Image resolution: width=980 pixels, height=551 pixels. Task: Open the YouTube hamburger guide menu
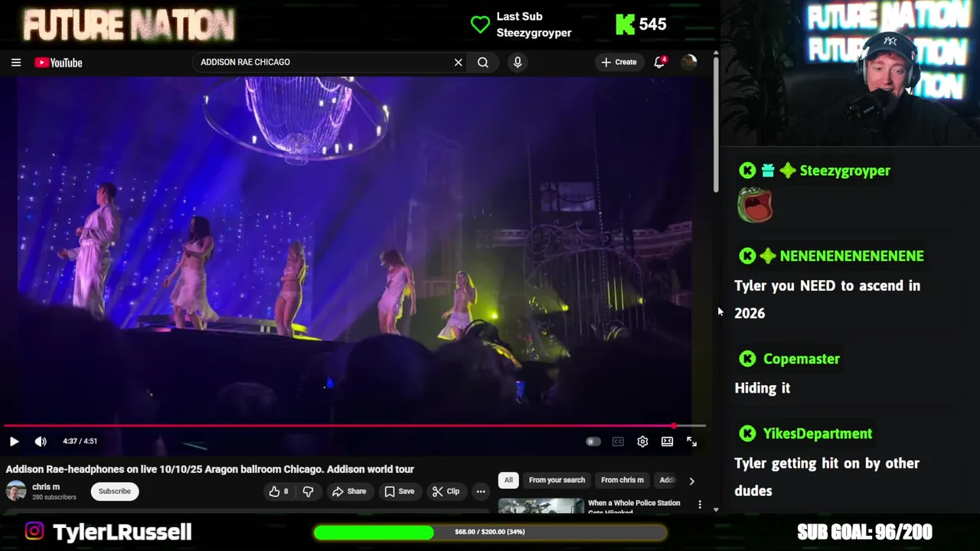[x=16, y=63]
